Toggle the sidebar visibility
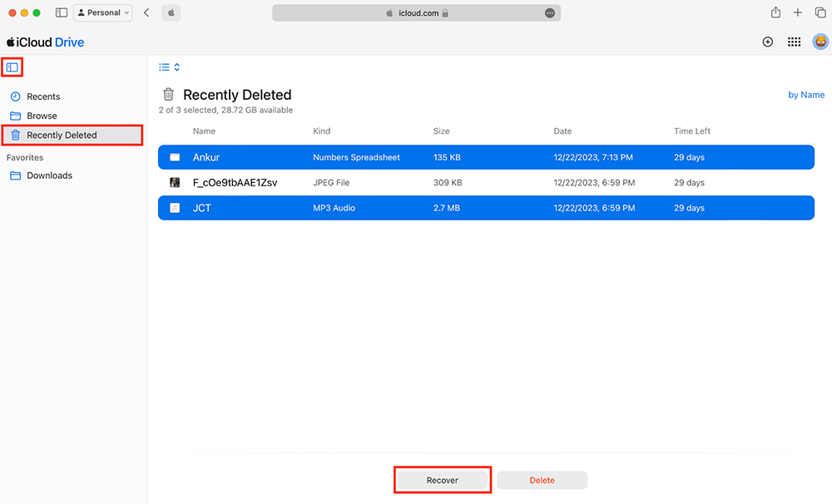 point(12,67)
